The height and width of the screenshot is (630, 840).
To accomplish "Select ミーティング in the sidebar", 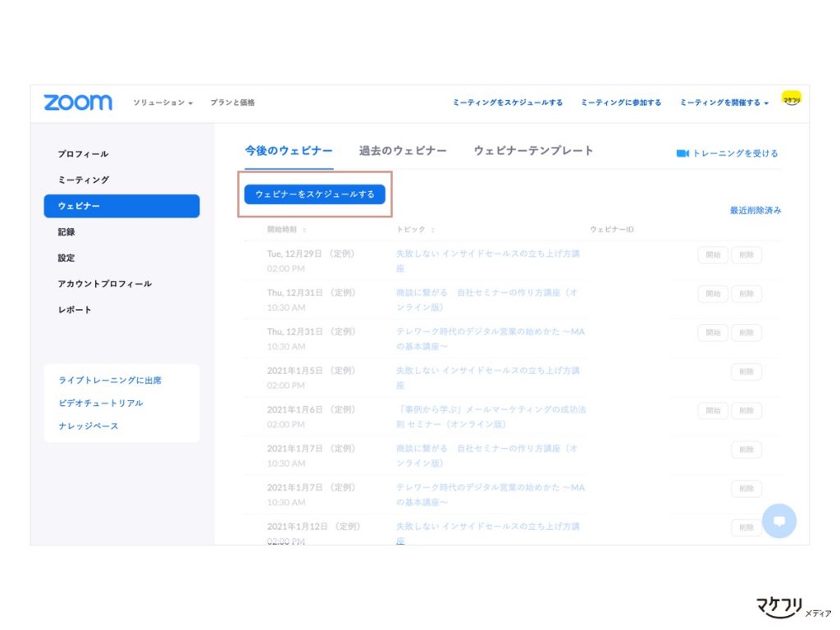I will (x=84, y=180).
